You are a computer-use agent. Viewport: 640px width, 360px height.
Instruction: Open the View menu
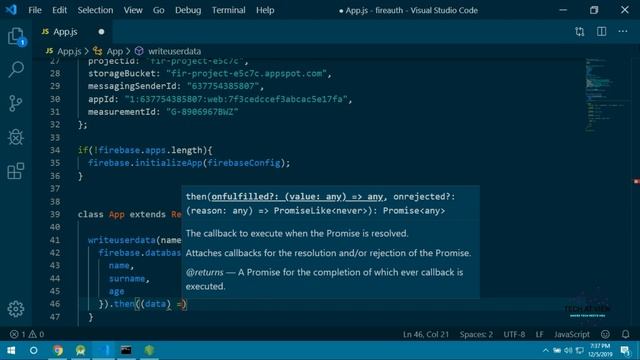pyautogui.click(x=133, y=10)
